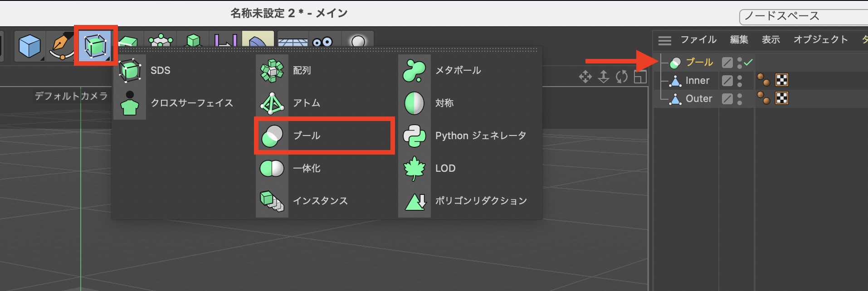
Task: Toggle the green enable checkmark on ブール
Action: click(x=748, y=63)
